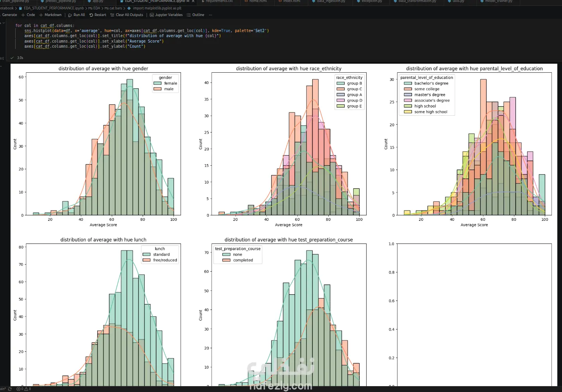Click the title of the gender distribution chart

click(x=103, y=68)
